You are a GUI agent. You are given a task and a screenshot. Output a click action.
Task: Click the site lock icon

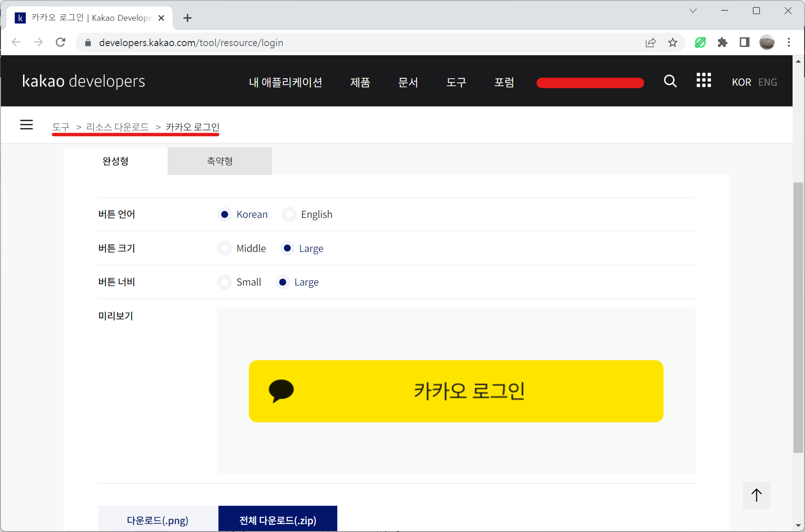[88, 43]
